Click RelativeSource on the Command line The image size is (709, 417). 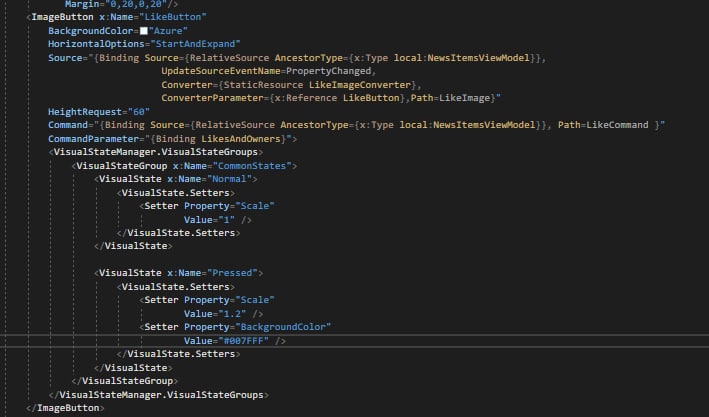(235, 125)
